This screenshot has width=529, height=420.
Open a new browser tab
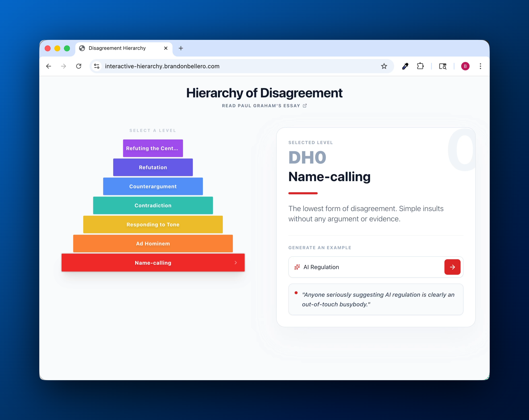pos(181,48)
